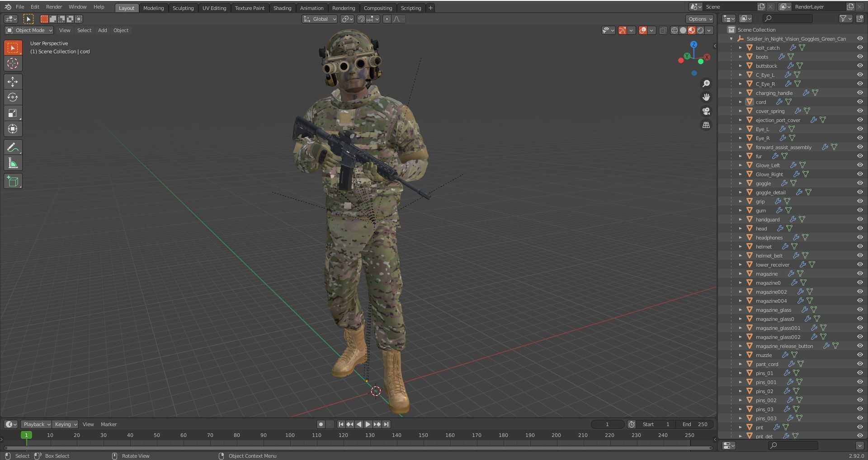Expand the handguard object row

point(740,220)
